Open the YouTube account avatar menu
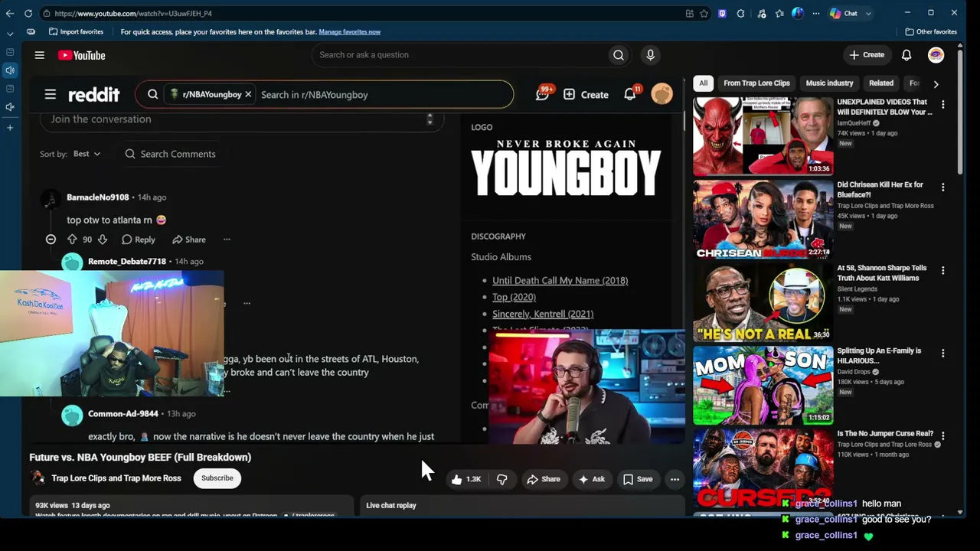Viewport: 980px width, 551px height. pyautogui.click(x=936, y=55)
